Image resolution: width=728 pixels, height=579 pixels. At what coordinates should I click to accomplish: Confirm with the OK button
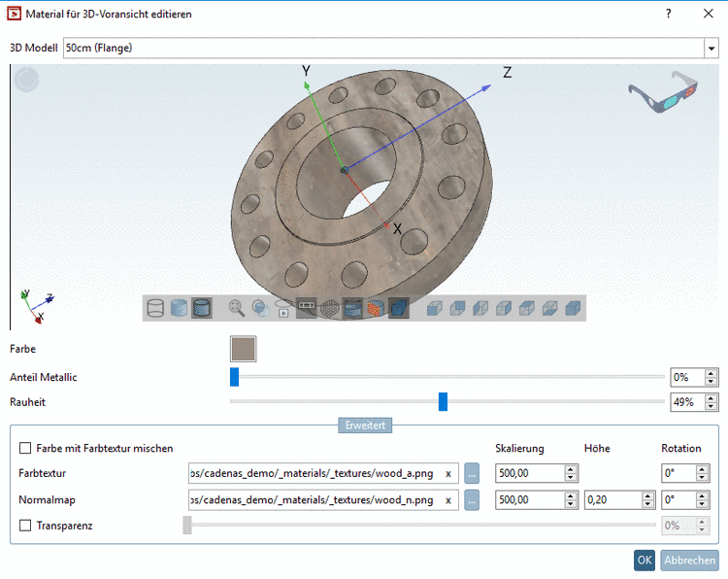pos(645,560)
